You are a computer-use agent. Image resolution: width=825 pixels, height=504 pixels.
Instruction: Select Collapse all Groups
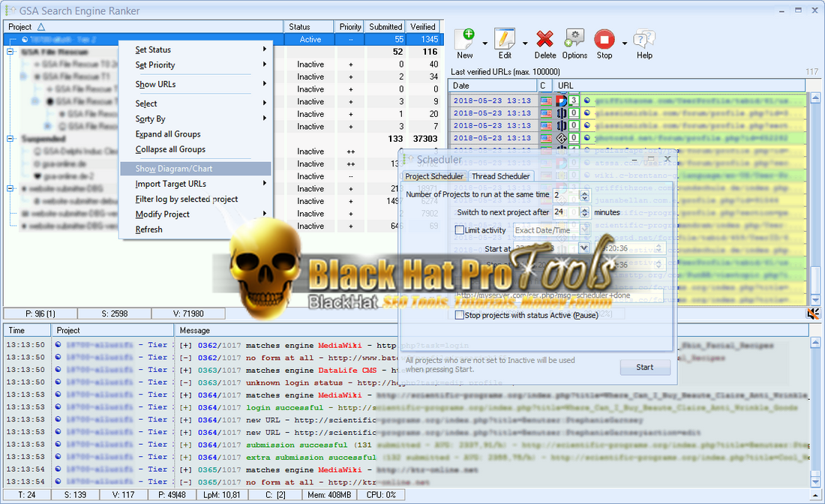(x=196, y=149)
